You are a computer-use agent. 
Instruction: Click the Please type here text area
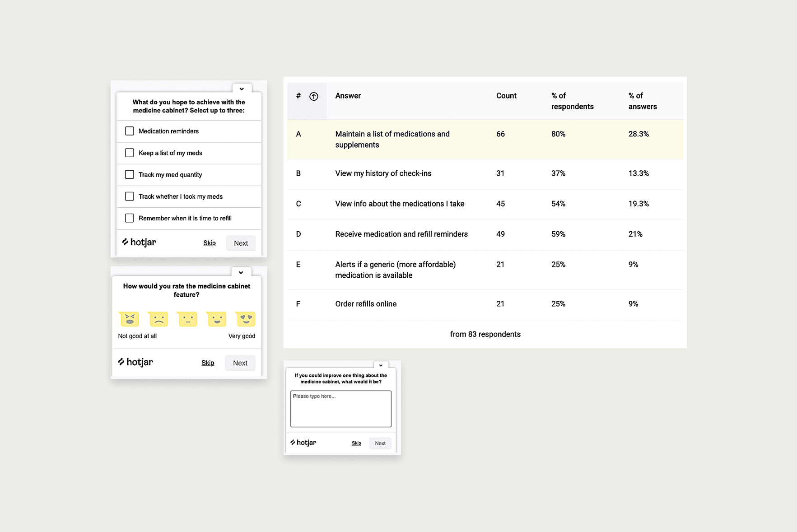click(341, 409)
